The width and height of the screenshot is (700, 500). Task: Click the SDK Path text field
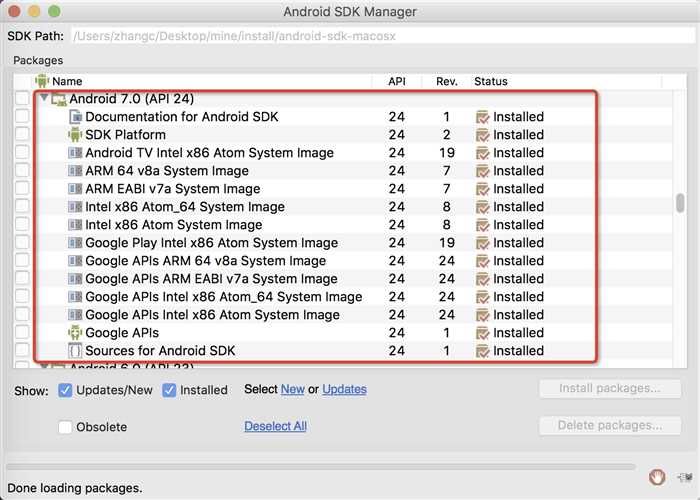[x=382, y=36]
